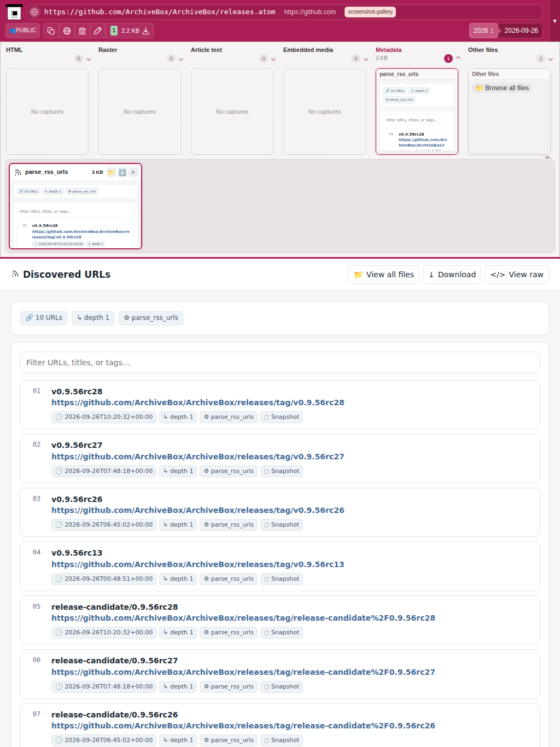Viewport: 560px width, 747px height.
Task: Click View all files button
Action: (383, 275)
